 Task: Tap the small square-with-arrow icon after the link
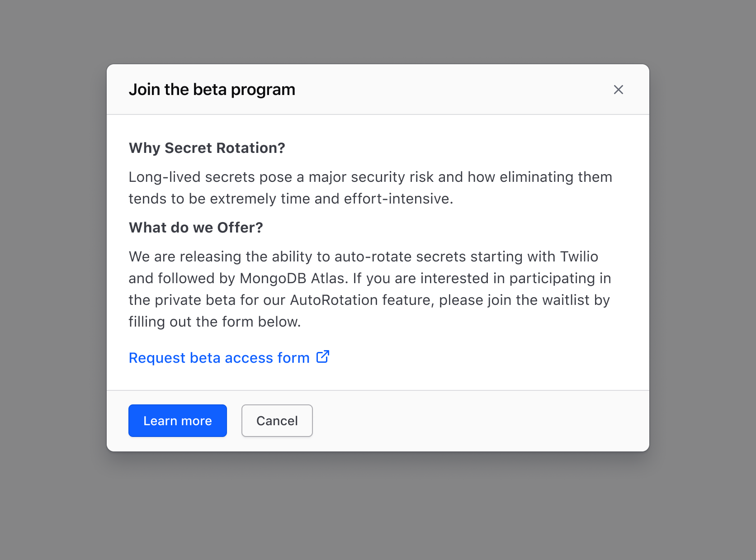[x=323, y=357]
